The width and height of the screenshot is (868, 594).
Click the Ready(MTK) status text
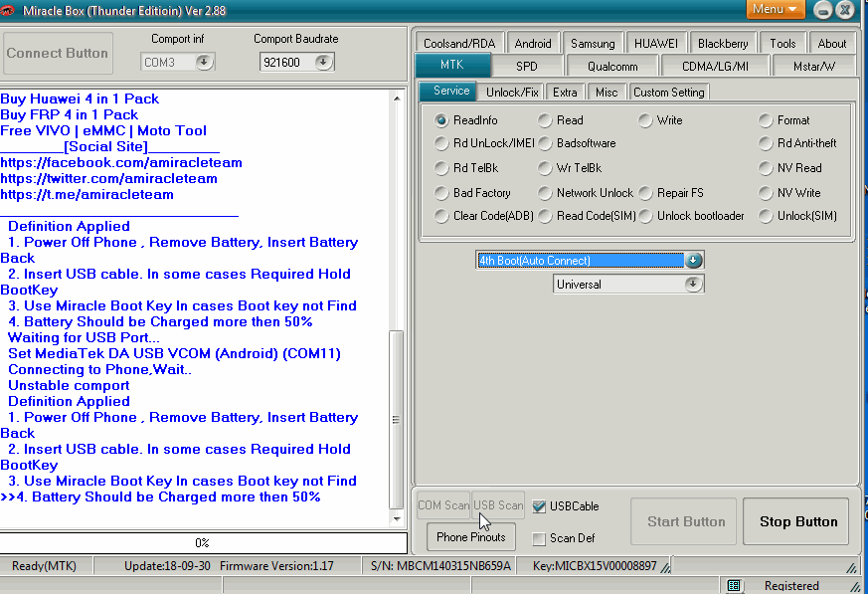45,566
